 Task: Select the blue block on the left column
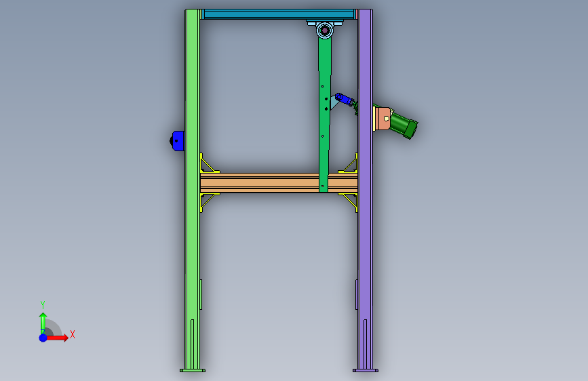178,141
